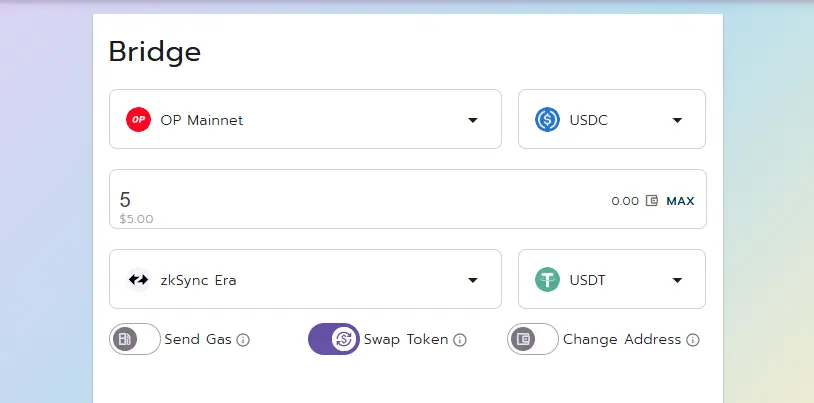The height and width of the screenshot is (403, 814).
Task: Expand the USDT destination token dropdown
Action: pos(612,279)
